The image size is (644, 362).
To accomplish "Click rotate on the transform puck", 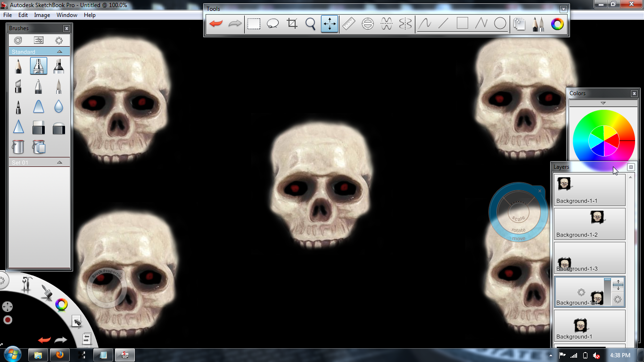I will (x=518, y=230).
